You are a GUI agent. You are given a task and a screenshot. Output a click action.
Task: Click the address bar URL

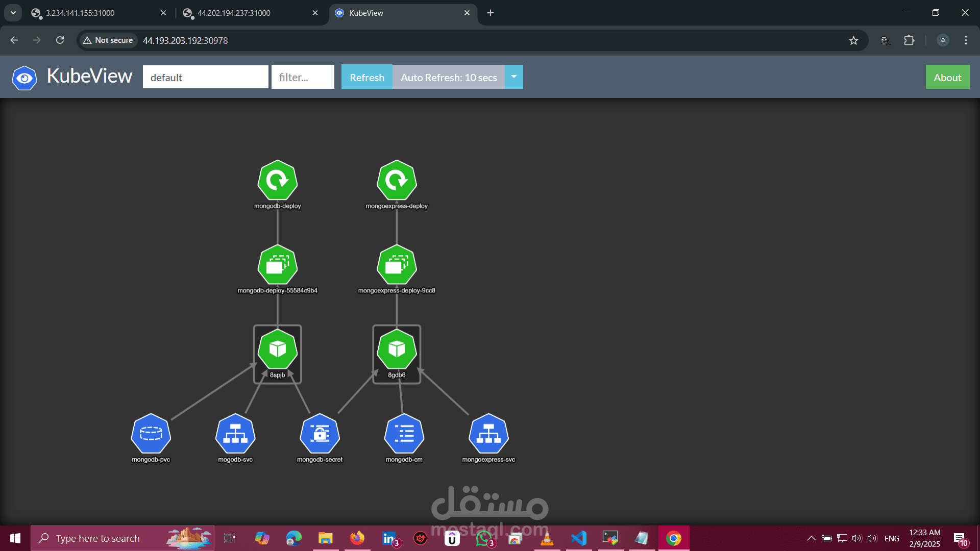pyautogui.click(x=185, y=40)
